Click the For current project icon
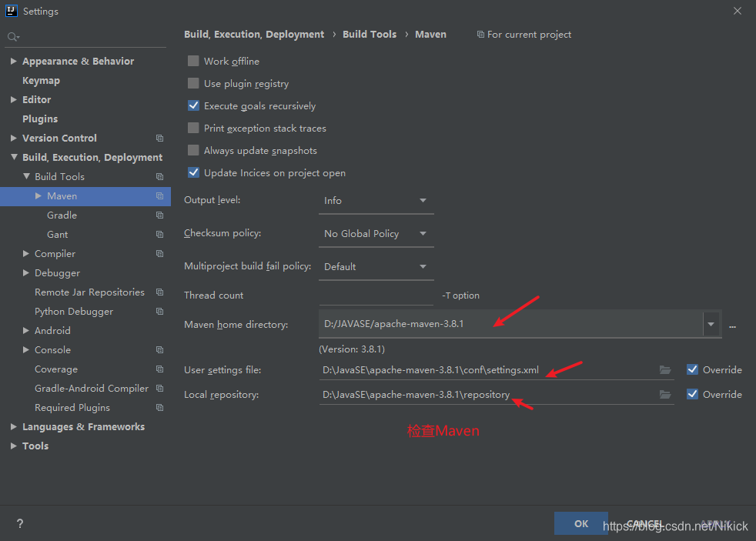 pyautogui.click(x=480, y=34)
